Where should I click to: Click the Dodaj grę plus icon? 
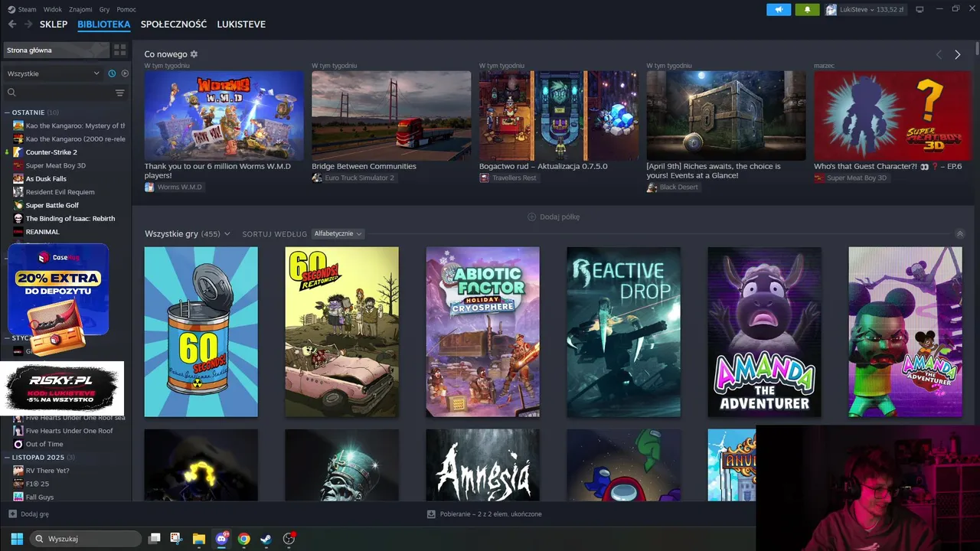pos(12,514)
